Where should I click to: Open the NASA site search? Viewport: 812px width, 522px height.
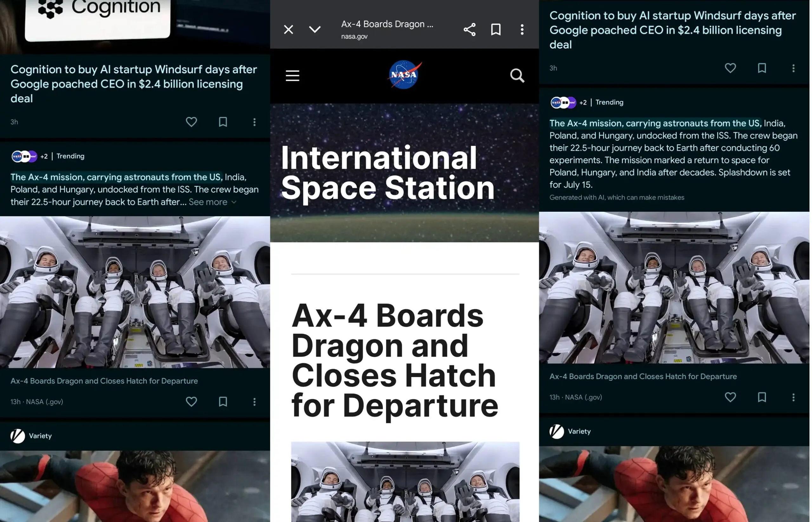coord(517,76)
